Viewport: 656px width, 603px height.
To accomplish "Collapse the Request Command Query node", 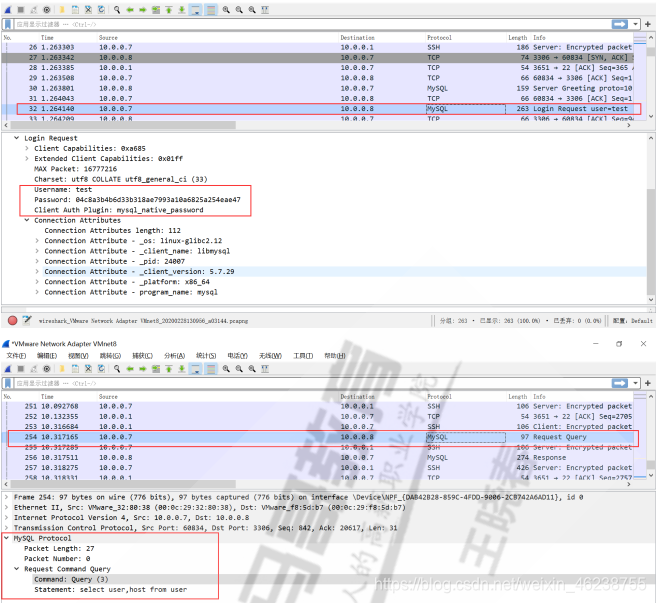I will pyautogui.click(x=17, y=569).
